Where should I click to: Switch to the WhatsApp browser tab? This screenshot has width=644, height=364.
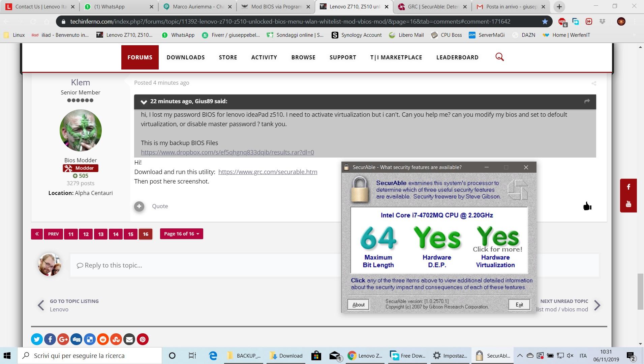point(118,6)
